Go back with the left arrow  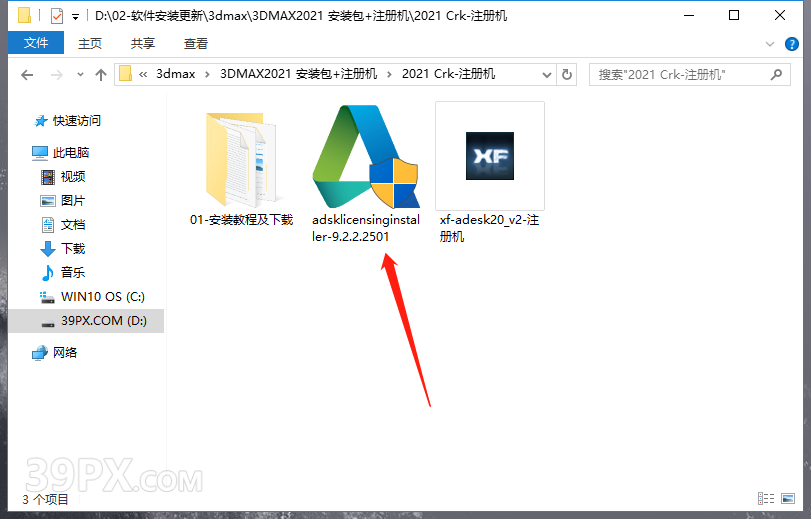click(x=27, y=75)
